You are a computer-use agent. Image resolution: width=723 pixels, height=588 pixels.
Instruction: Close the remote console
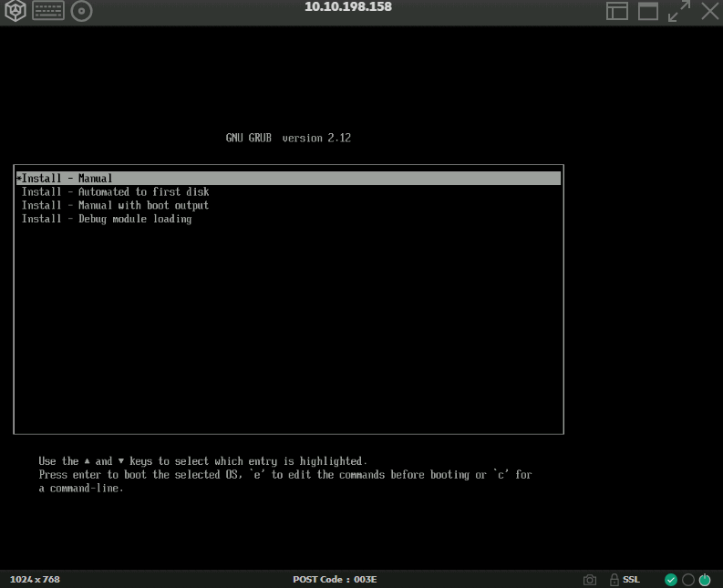[x=710, y=11]
